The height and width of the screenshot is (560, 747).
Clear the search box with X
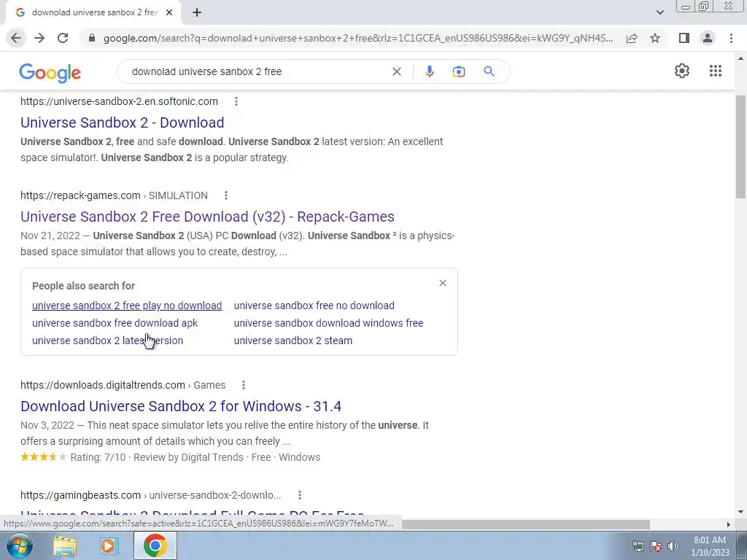396,71
